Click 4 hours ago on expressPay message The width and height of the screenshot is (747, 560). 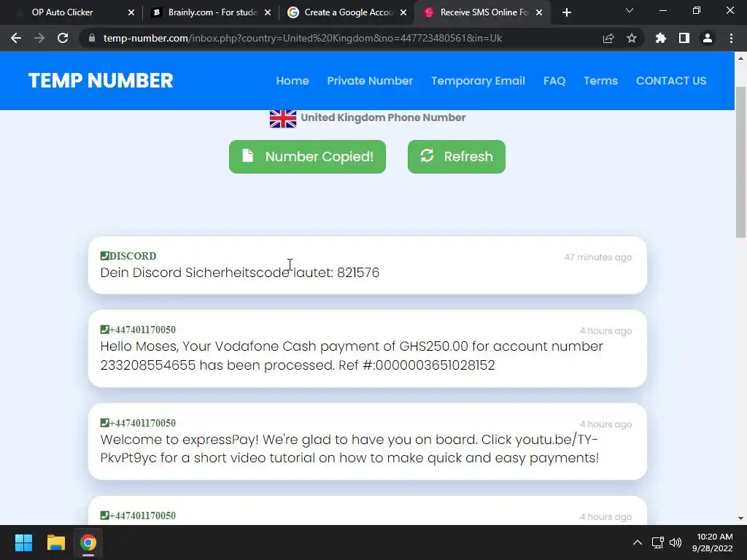coord(605,424)
